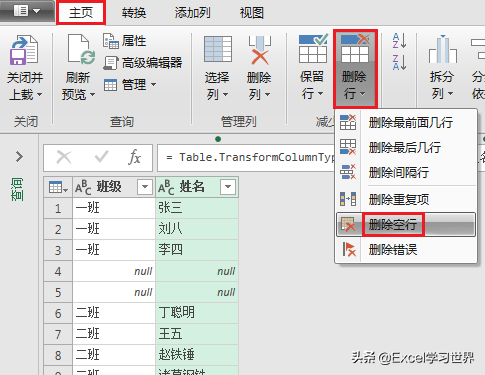Click the null 姓名 cell in row 5

point(197,292)
